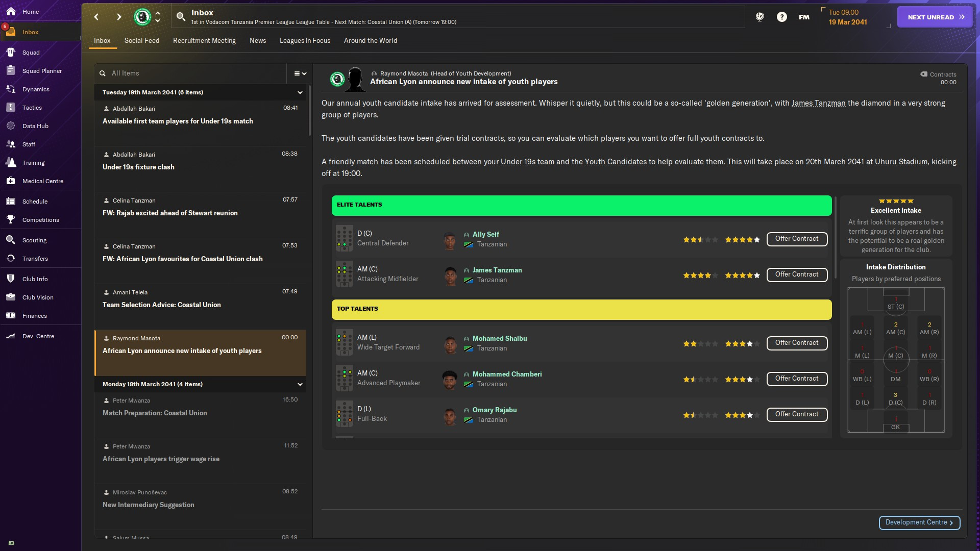Image resolution: width=980 pixels, height=551 pixels.
Task: Open the Development Centre button
Action: point(919,522)
